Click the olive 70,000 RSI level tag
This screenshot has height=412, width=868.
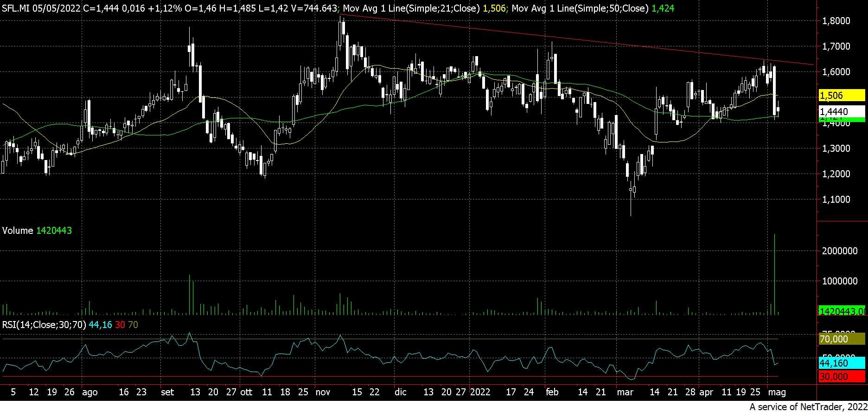pos(842,339)
